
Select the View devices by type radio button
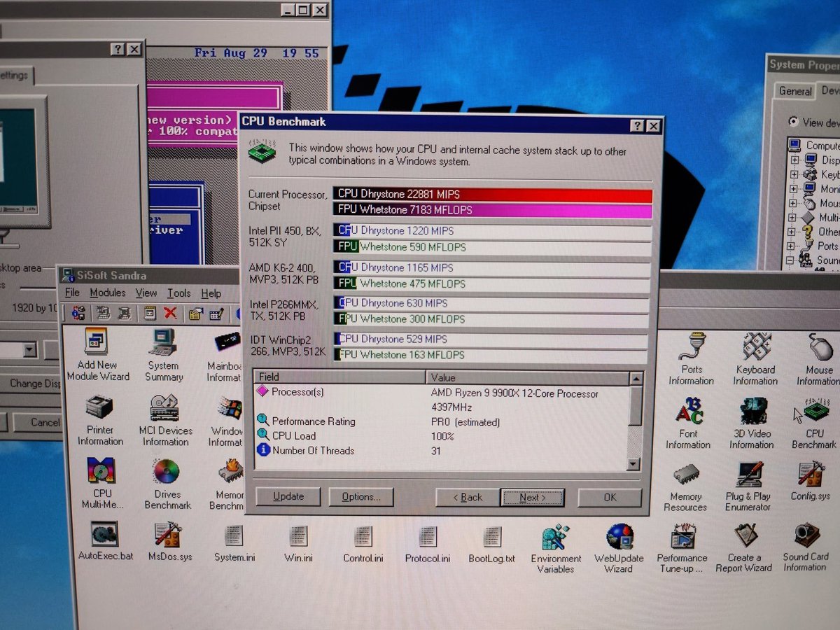click(x=793, y=122)
